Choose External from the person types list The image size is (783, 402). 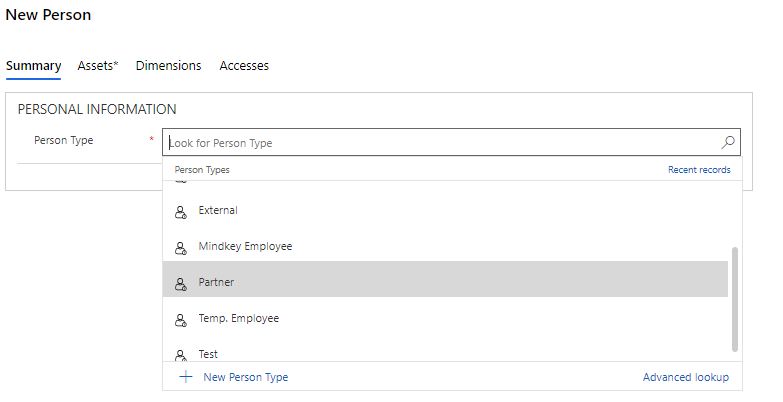218,211
